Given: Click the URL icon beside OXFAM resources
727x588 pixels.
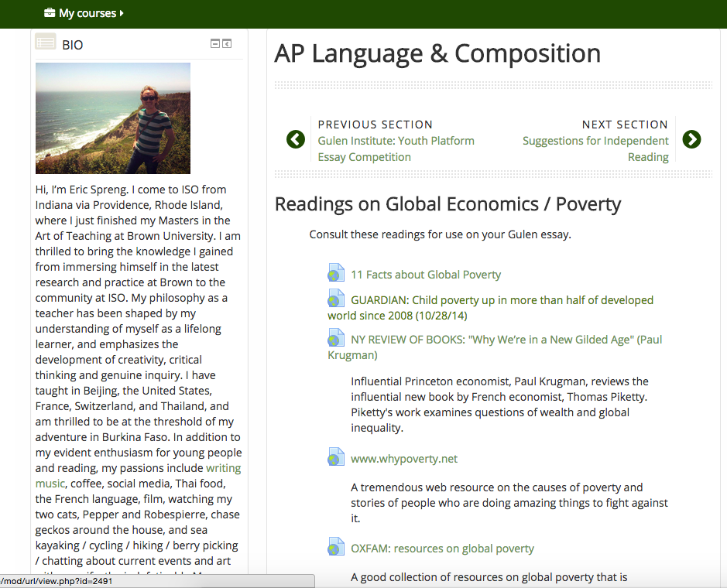Looking at the screenshot, I should [x=336, y=546].
